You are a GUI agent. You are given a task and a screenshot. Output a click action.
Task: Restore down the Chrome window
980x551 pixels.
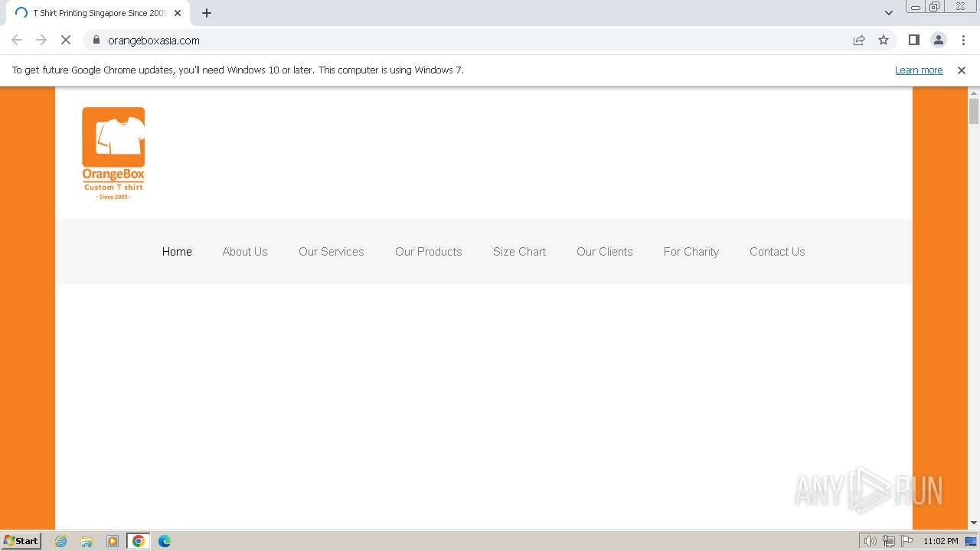click(935, 7)
